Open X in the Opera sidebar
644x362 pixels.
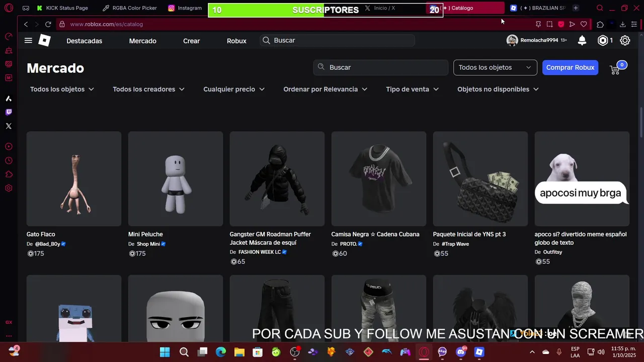coord(9,126)
